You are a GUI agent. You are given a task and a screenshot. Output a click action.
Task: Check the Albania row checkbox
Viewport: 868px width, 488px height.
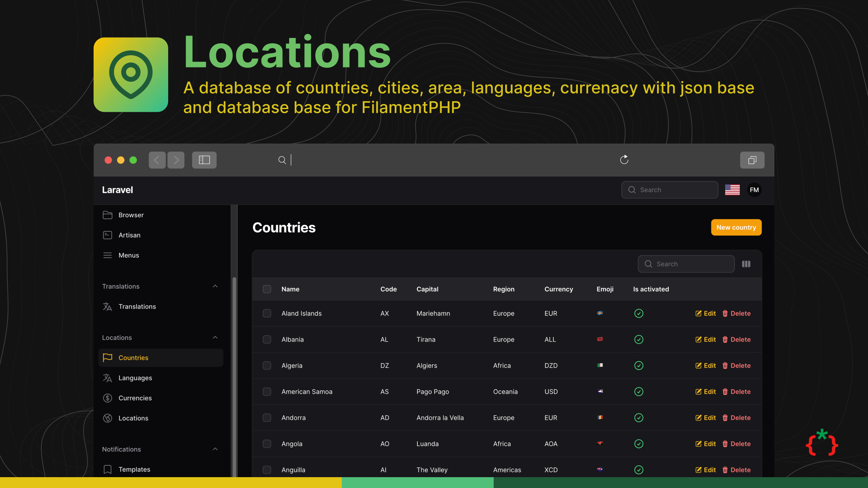(x=267, y=340)
